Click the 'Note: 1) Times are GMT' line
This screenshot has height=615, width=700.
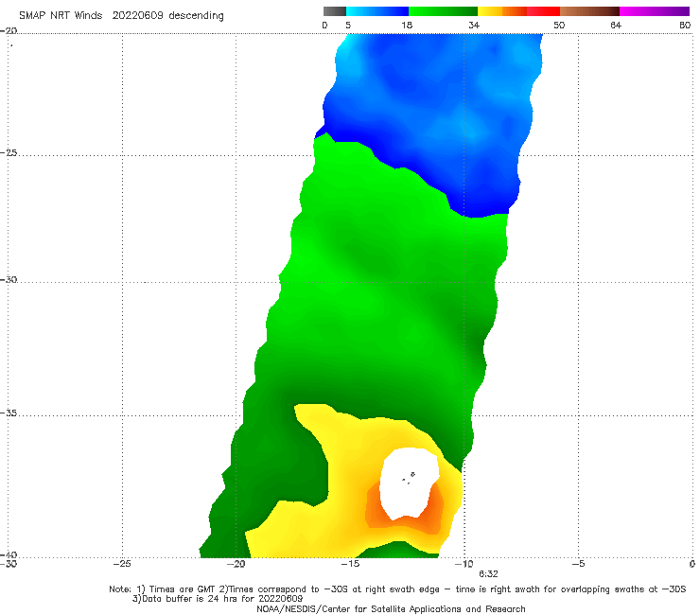click(397, 589)
